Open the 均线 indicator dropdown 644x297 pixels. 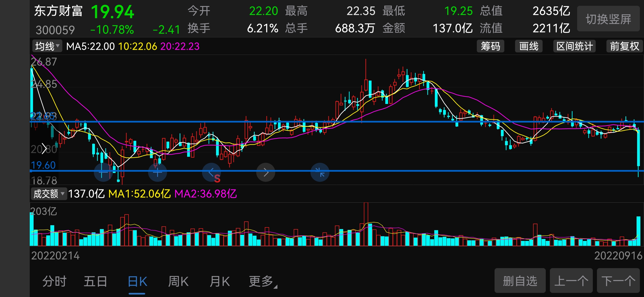pos(47,46)
